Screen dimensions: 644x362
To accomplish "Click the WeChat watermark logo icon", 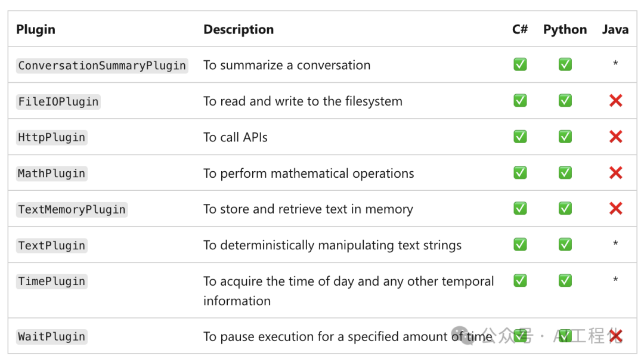I will tap(462, 336).
